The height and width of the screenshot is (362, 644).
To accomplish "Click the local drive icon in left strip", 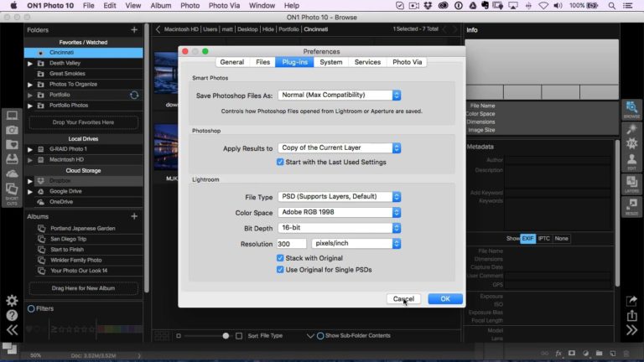I will click(x=12, y=159).
